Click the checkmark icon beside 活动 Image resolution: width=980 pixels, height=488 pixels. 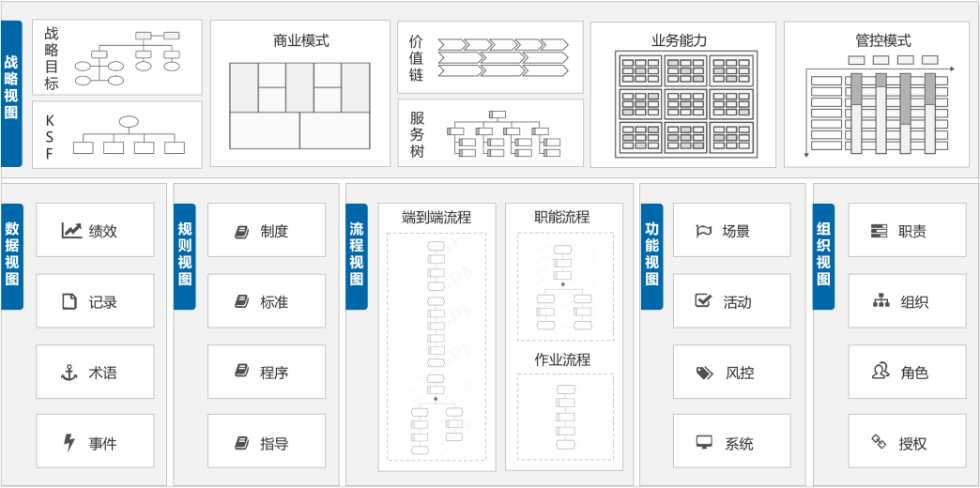pos(703,300)
